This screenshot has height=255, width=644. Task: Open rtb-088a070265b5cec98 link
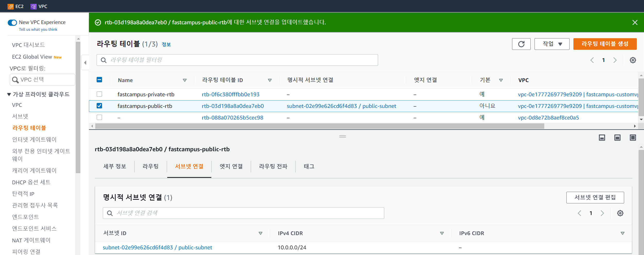[232, 118]
